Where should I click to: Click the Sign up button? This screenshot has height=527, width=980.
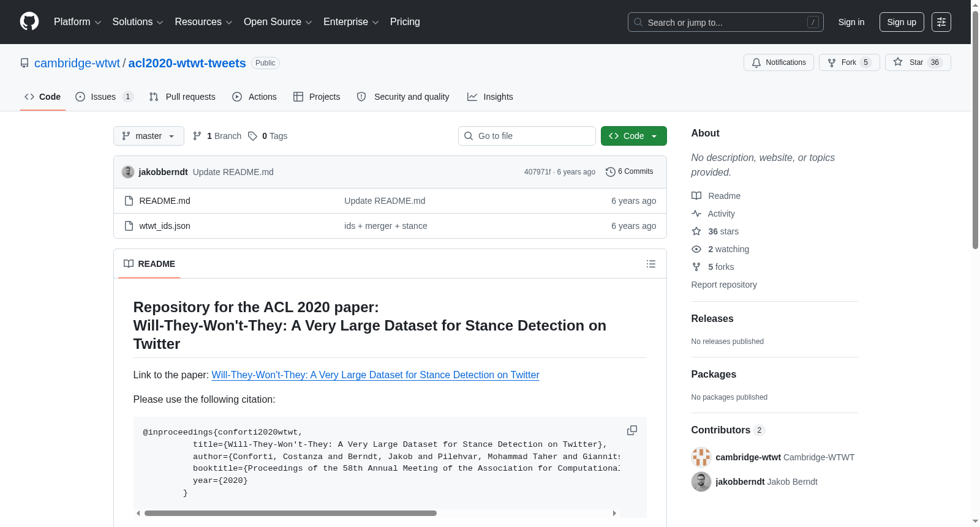point(902,22)
